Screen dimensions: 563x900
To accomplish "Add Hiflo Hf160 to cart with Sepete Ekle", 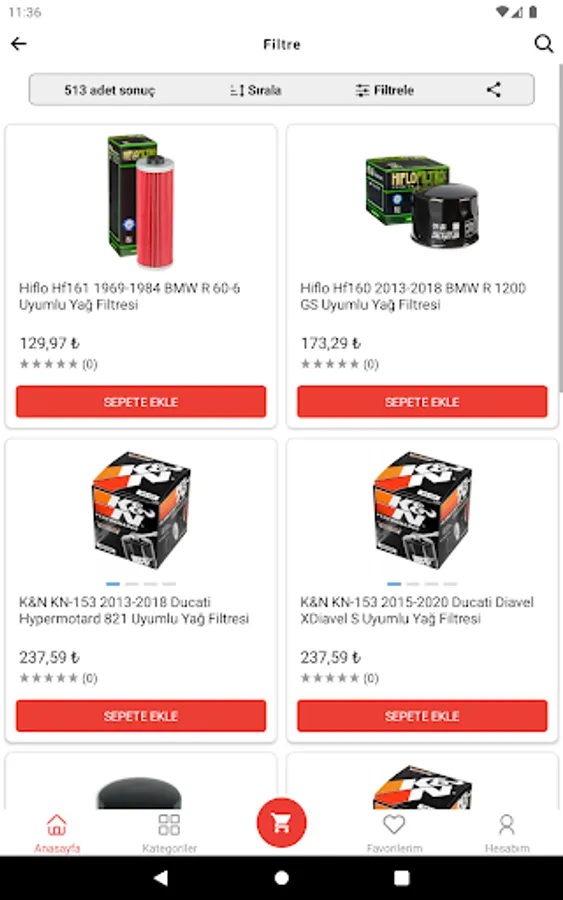I will pyautogui.click(x=422, y=402).
